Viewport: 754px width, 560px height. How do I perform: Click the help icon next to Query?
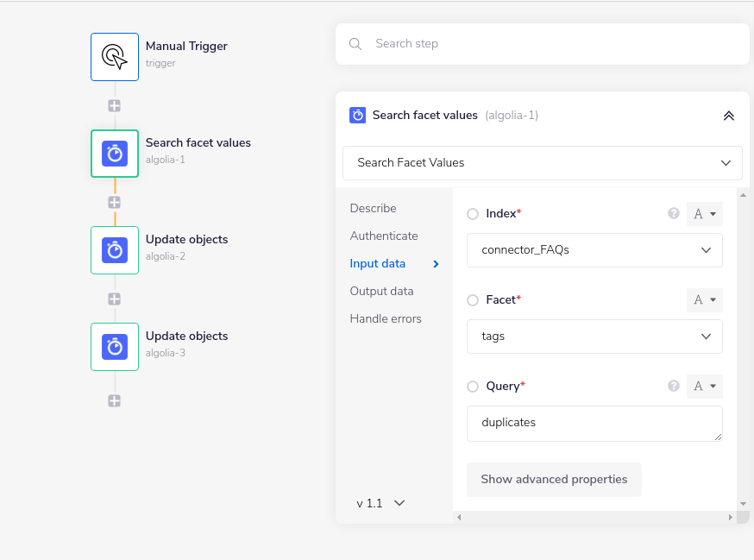(x=674, y=387)
